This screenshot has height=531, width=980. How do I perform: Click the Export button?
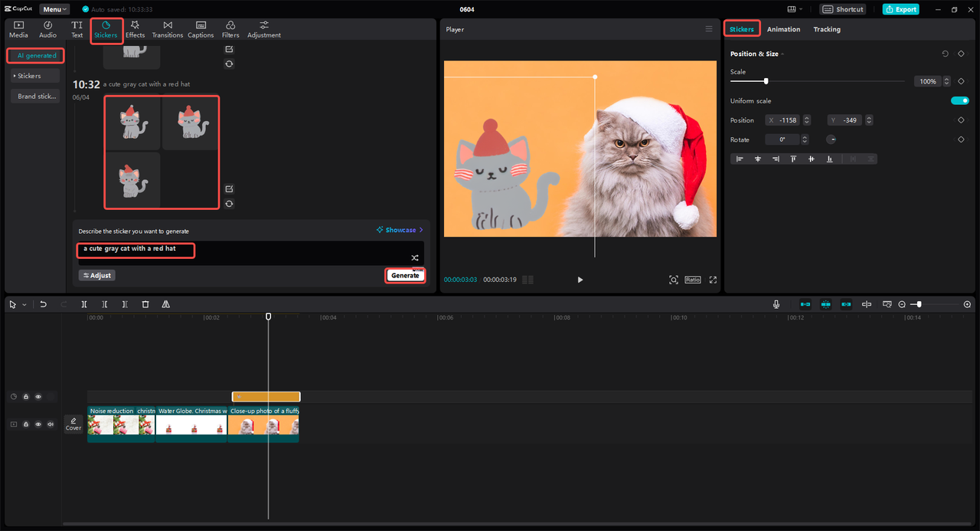pos(900,9)
